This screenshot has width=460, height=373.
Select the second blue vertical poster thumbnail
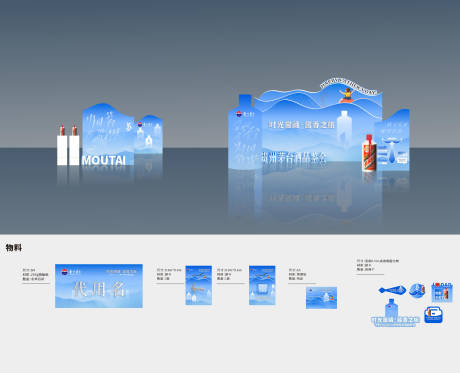tap(262, 285)
